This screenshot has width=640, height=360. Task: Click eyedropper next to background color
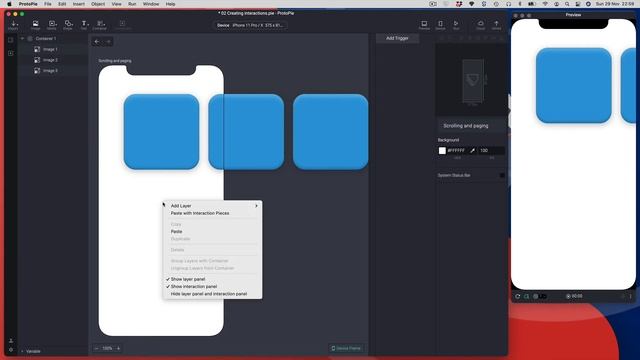[x=472, y=151]
